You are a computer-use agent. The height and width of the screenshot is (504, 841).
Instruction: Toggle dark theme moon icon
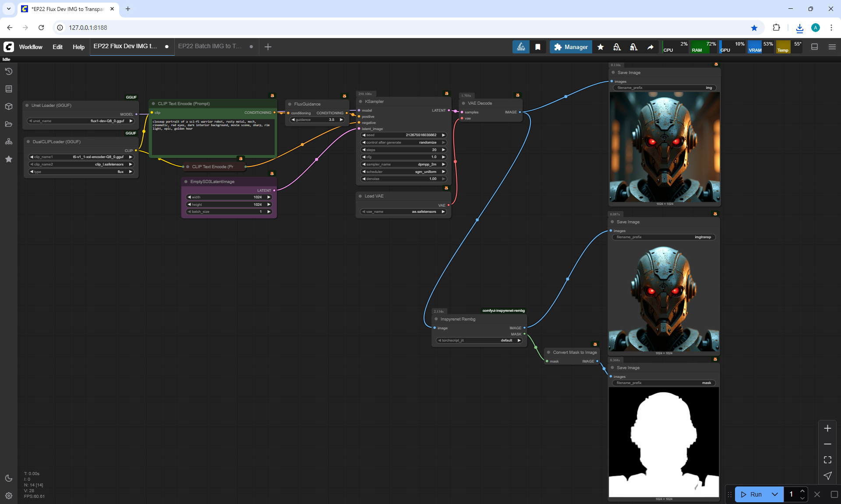9,478
